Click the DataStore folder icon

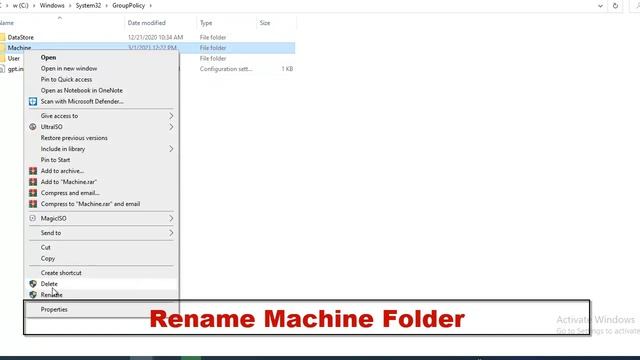[2, 37]
